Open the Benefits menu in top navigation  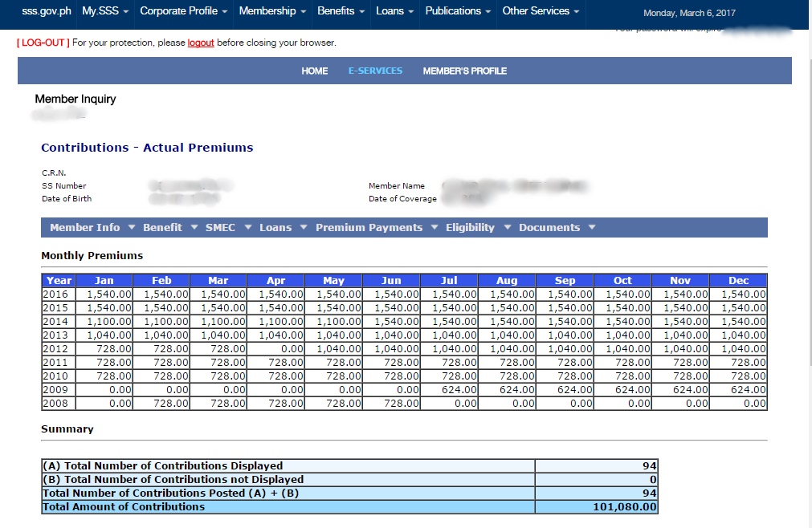point(340,11)
